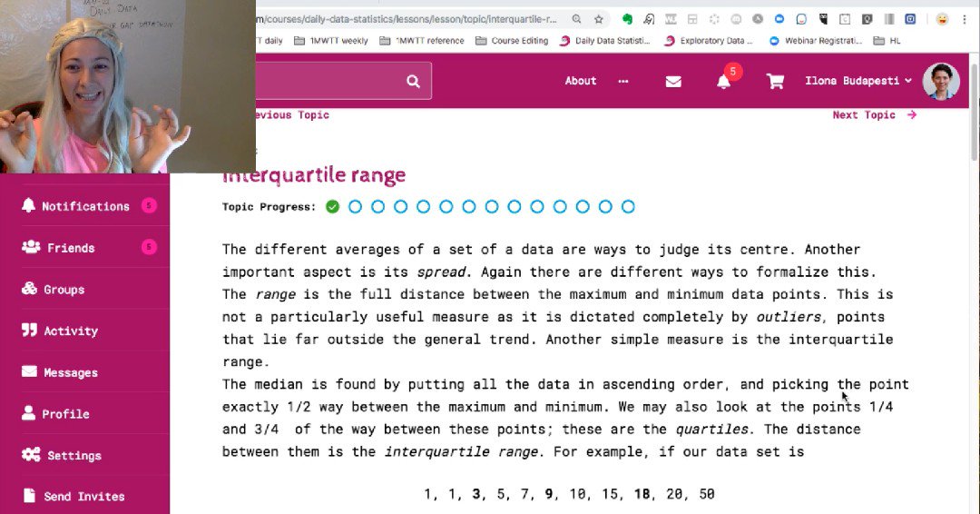Image resolution: width=980 pixels, height=514 pixels.
Task: Click the data set line starting 1, 1, 3
Action: 569,494
